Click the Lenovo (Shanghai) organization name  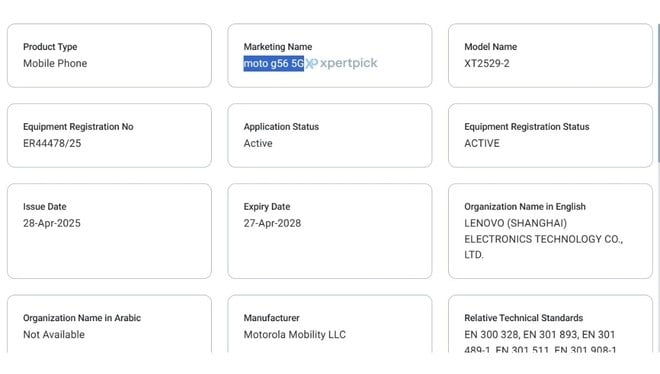[x=543, y=239]
